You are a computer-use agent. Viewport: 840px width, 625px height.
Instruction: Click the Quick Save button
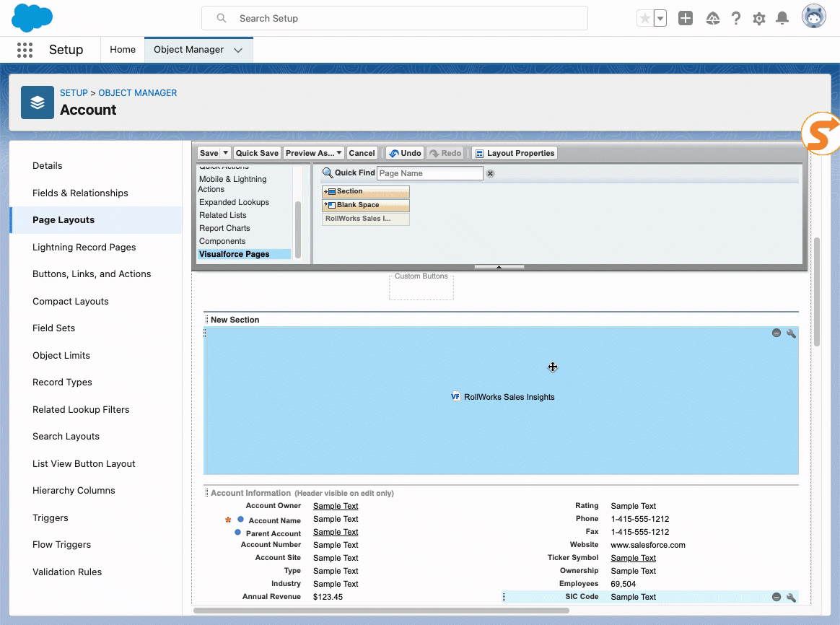(x=257, y=153)
